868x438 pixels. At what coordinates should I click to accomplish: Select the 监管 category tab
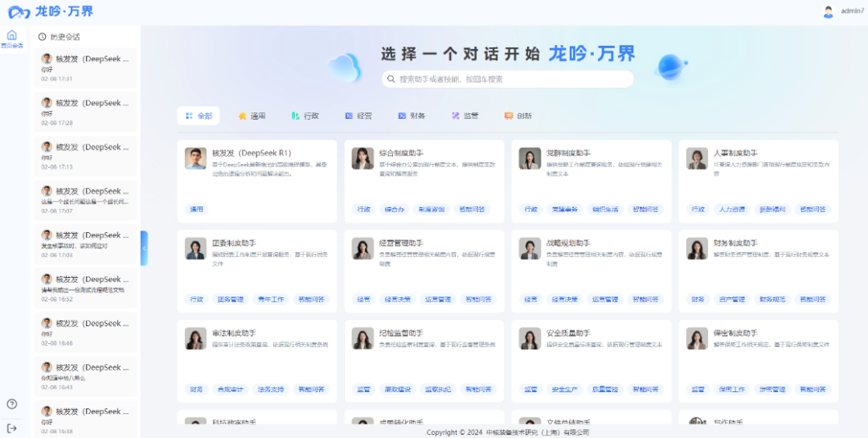coord(465,116)
